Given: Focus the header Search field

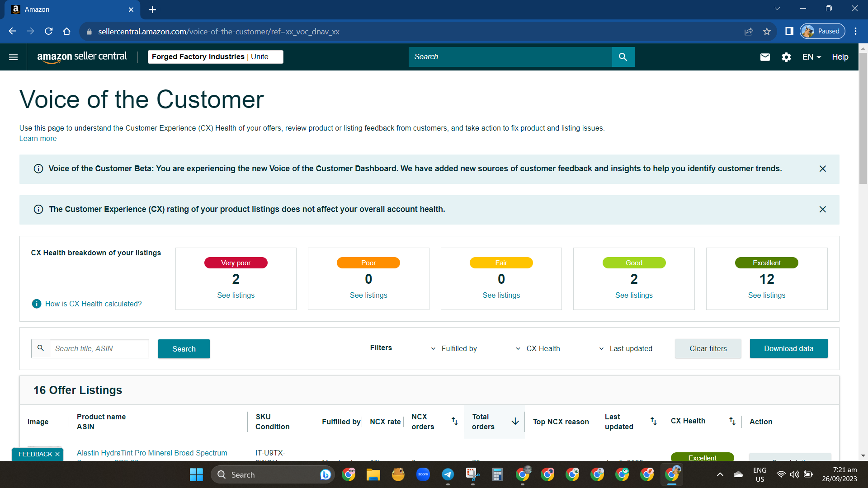Looking at the screenshot, I should [x=510, y=57].
